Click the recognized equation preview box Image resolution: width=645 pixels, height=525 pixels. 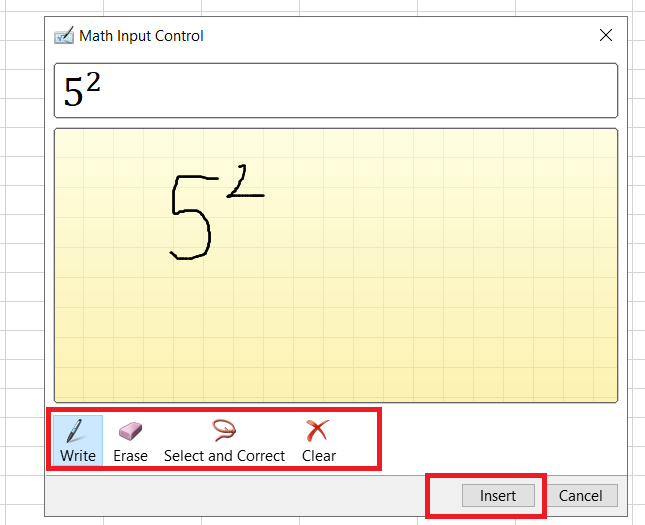tap(336, 91)
